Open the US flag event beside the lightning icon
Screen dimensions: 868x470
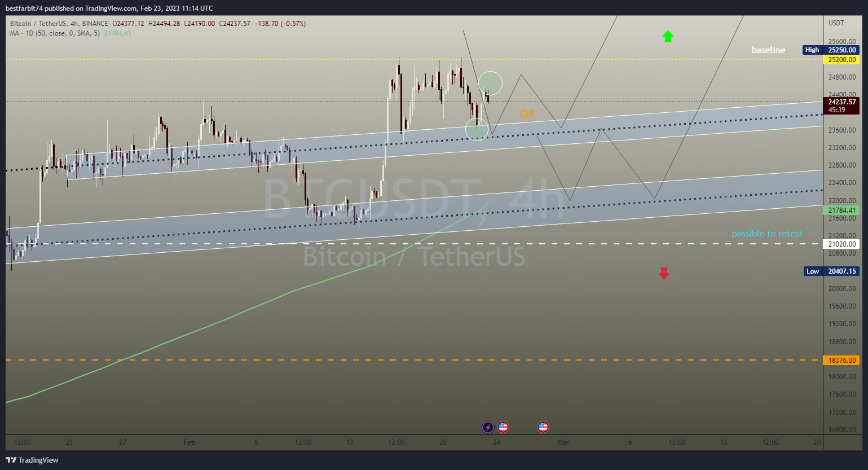503,427
